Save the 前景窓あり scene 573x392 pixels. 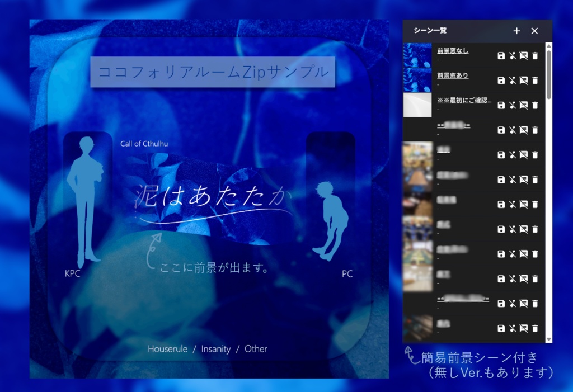501,81
